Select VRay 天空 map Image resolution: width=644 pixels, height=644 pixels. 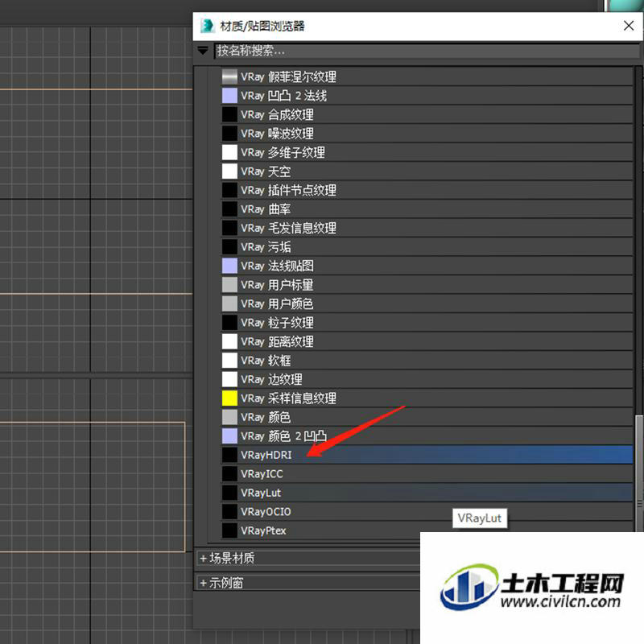pos(427,171)
